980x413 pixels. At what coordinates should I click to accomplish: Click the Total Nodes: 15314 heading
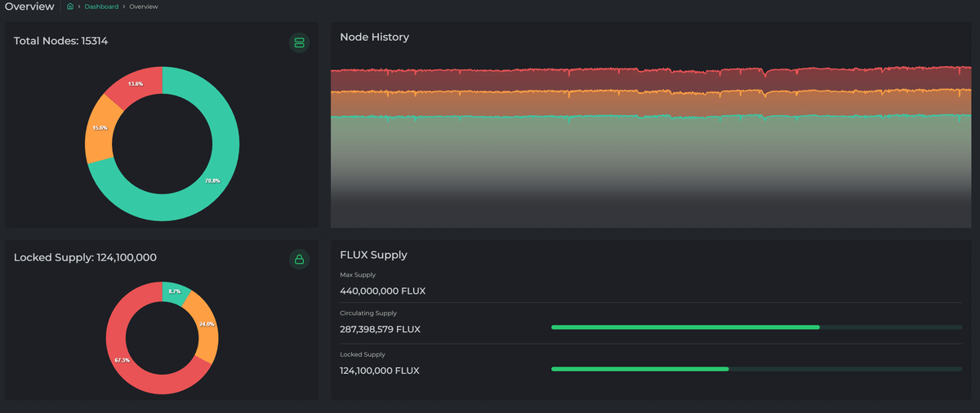click(x=60, y=41)
